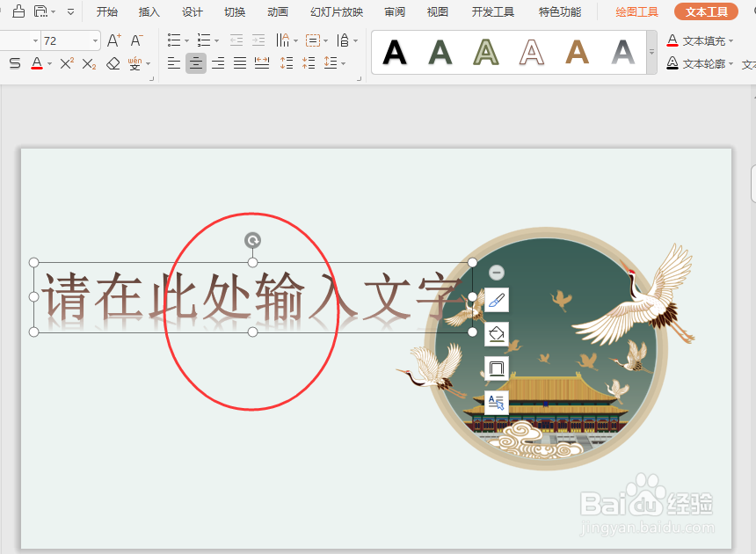Select the increase font size icon
The width and height of the screenshot is (756, 554).
coord(112,40)
